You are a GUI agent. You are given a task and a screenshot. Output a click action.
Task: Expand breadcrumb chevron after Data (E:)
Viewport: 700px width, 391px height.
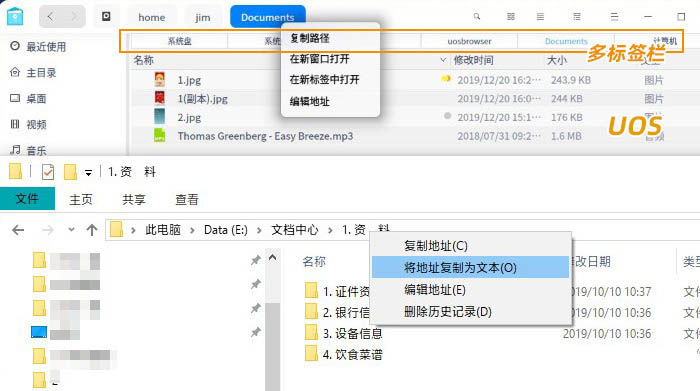(259, 230)
